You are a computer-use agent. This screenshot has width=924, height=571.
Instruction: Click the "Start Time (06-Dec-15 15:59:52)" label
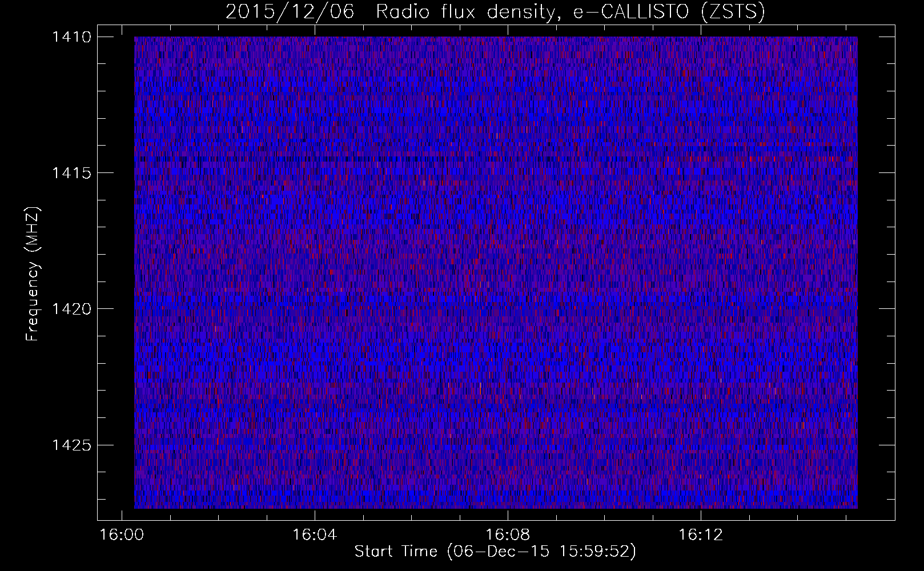tap(495, 552)
